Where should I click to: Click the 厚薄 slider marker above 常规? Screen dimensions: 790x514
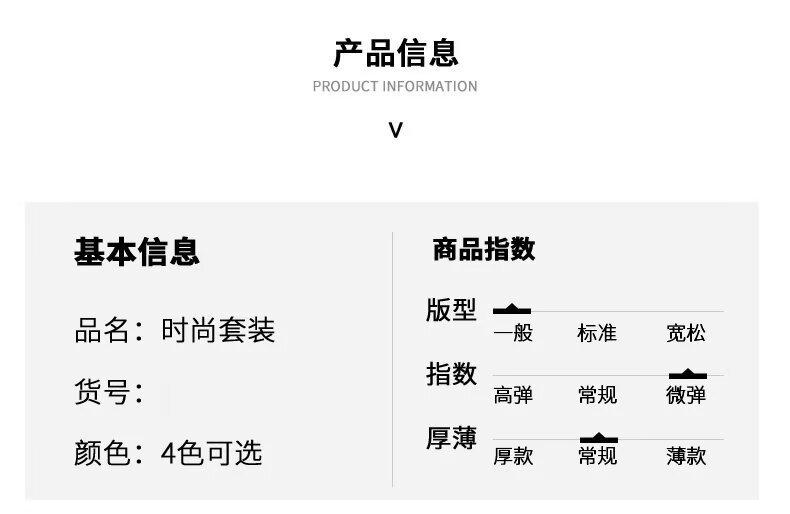coord(599,437)
